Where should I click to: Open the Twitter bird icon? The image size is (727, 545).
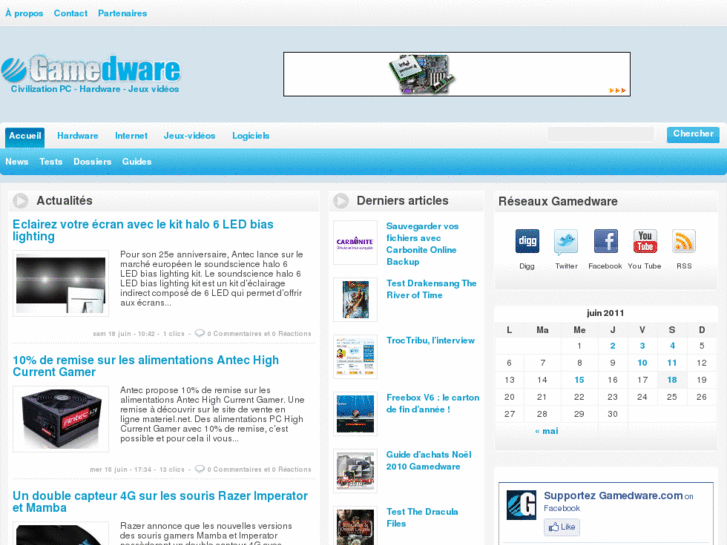(x=566, y=242)
